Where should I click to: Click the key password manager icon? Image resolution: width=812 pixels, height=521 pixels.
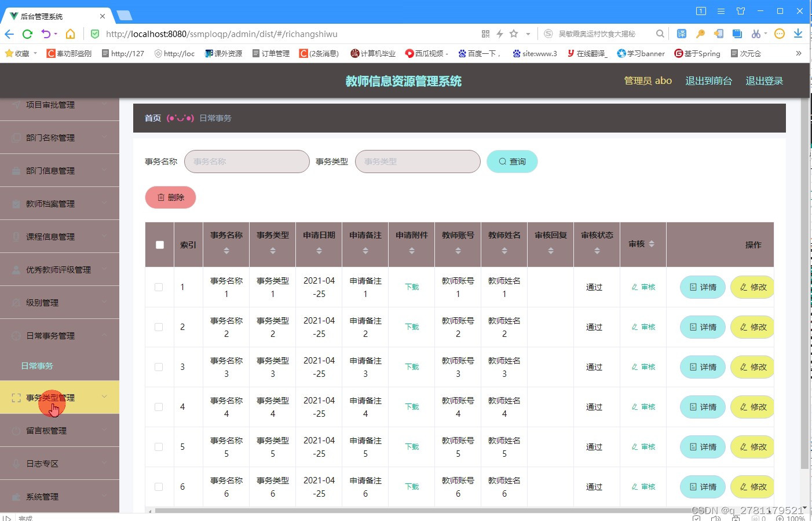coord(700,34)
